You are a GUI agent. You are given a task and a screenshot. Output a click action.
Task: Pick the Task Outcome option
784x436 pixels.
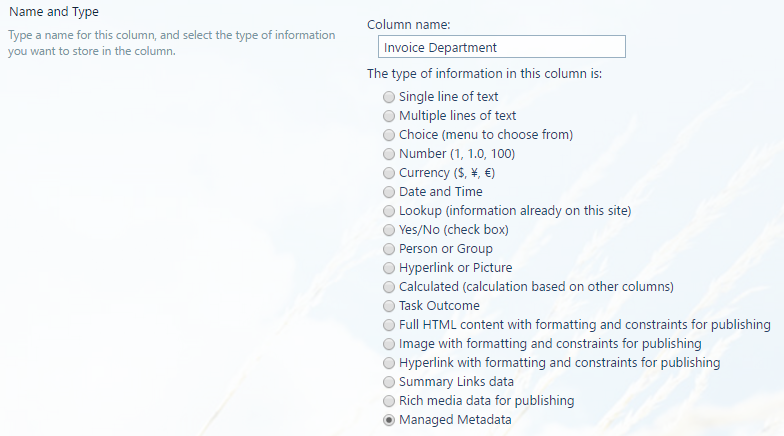point(389,306)
